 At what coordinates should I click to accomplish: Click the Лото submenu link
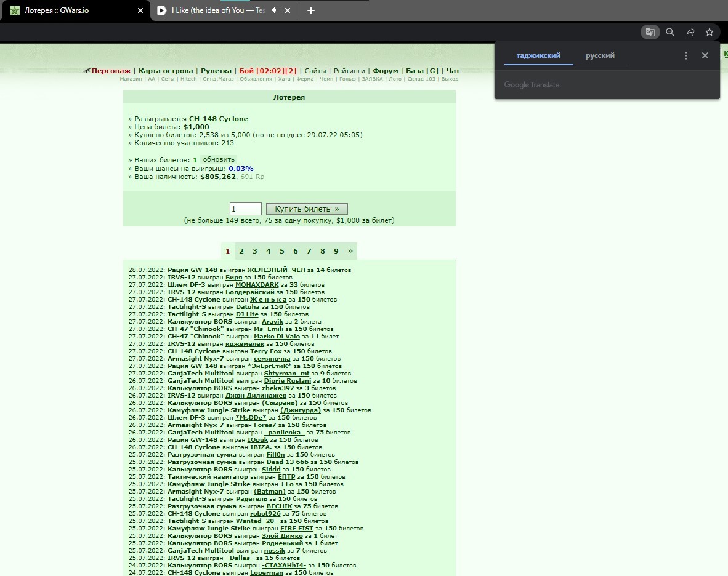click(395, 79)
